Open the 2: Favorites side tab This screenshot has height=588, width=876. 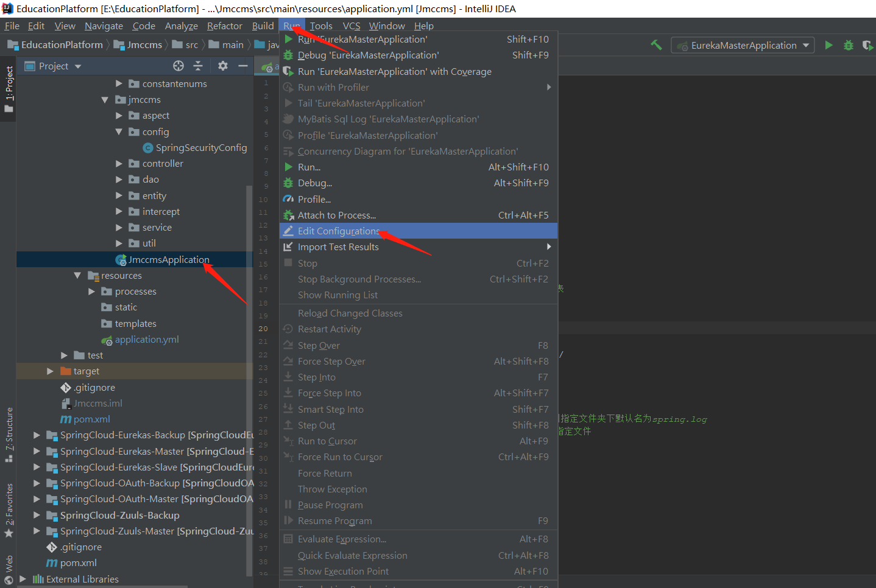[x=9, y=510]
